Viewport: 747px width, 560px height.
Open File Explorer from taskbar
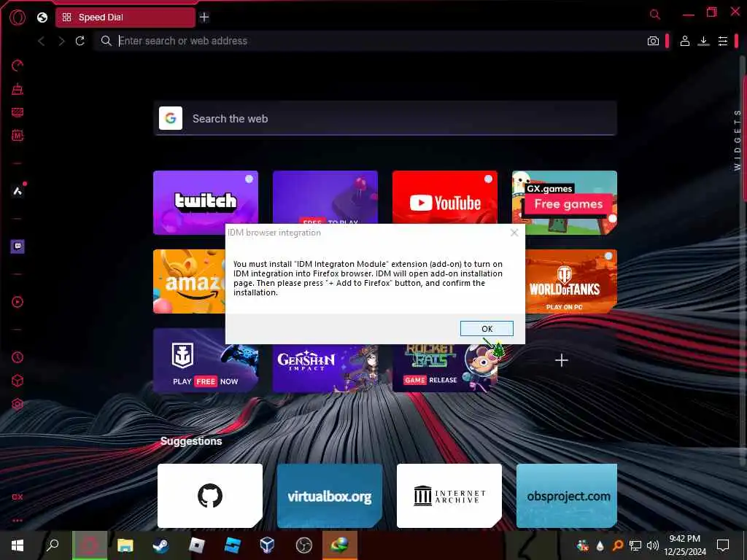point(125,545)
